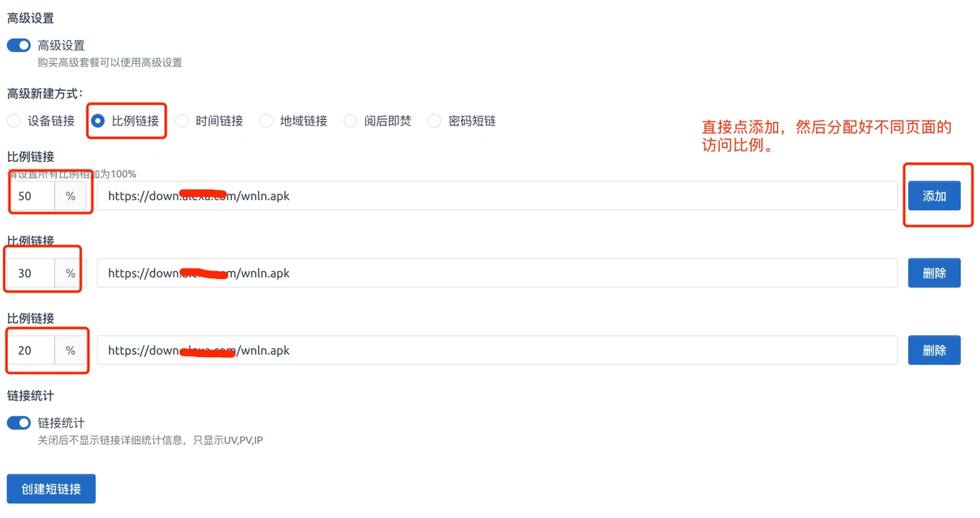
Task: Click the 50 percentage input field
Action: click(x=32, y=196)
